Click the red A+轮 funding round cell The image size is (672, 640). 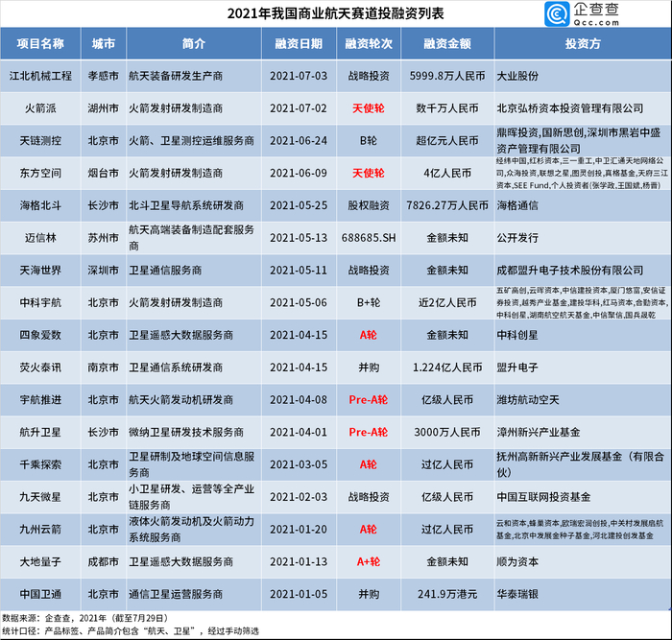click(369, 561)
